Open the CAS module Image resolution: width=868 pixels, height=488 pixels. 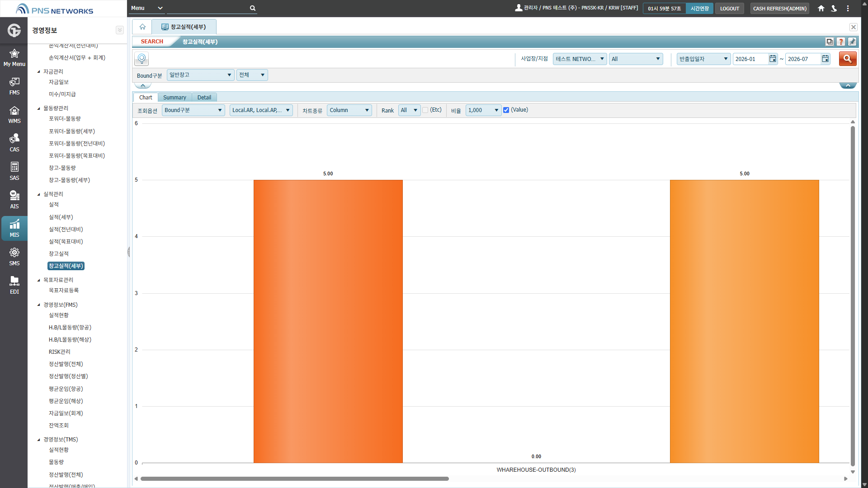pyautogui.click(x=14, y=143)
